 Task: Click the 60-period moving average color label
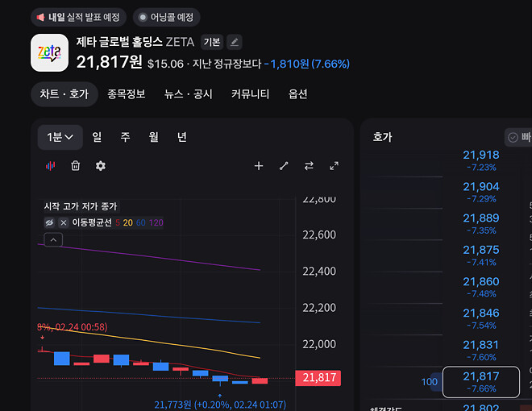click(x=141, y=222)
